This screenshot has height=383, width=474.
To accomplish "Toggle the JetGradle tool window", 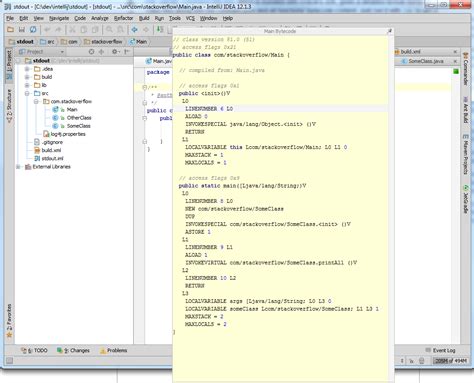I will pos(465,199).
